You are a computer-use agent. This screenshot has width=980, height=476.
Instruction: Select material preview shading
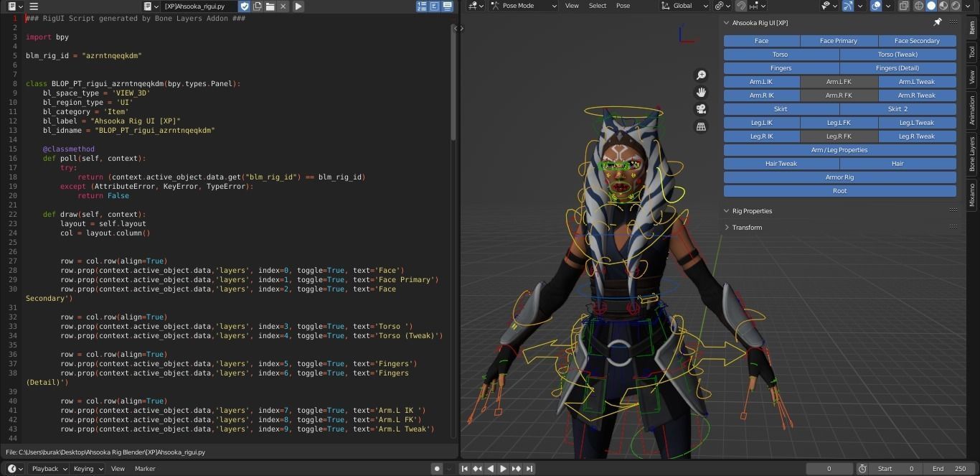point(943,6)
